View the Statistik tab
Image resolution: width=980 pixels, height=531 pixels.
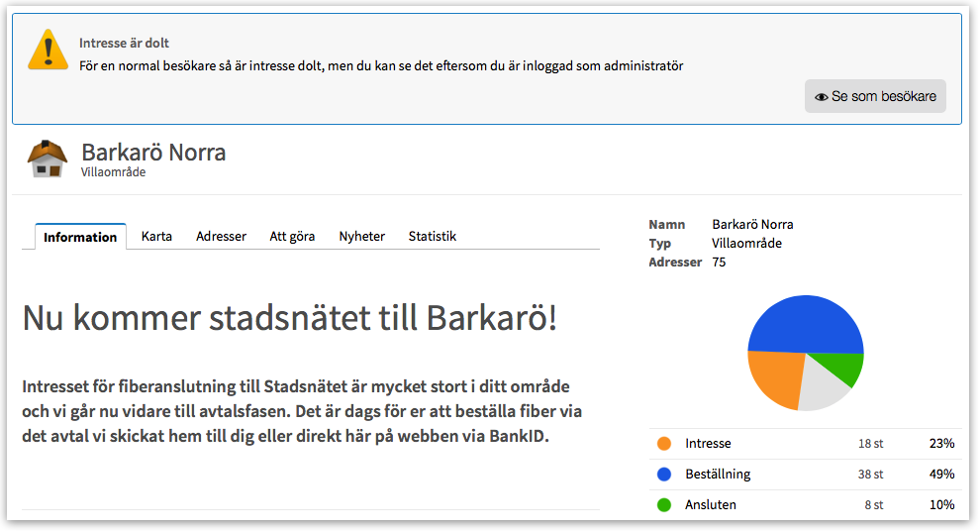point(432,237)
